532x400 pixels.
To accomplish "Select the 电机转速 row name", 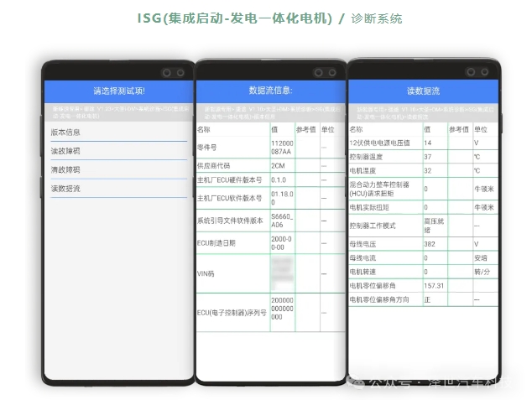I will (362, 272).
